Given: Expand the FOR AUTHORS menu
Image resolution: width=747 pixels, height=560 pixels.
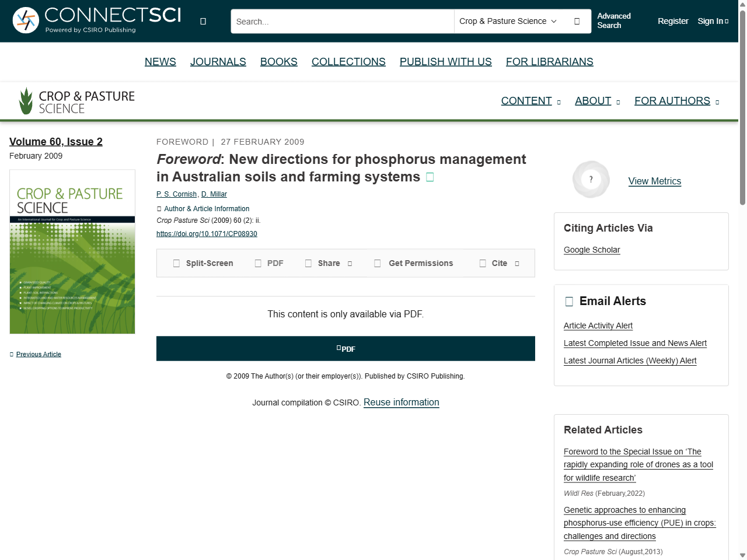Looking at the screenshot, I should tap(677, 101).
